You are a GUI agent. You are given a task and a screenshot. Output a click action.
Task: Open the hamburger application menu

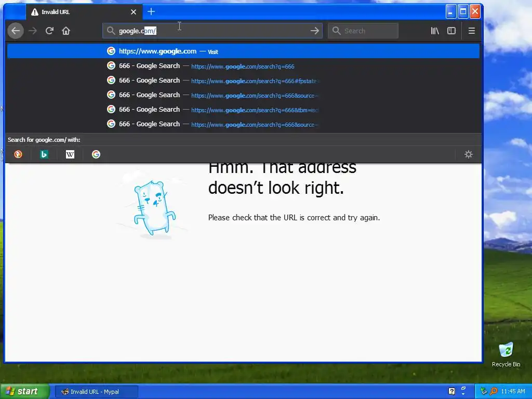point(472,31)
